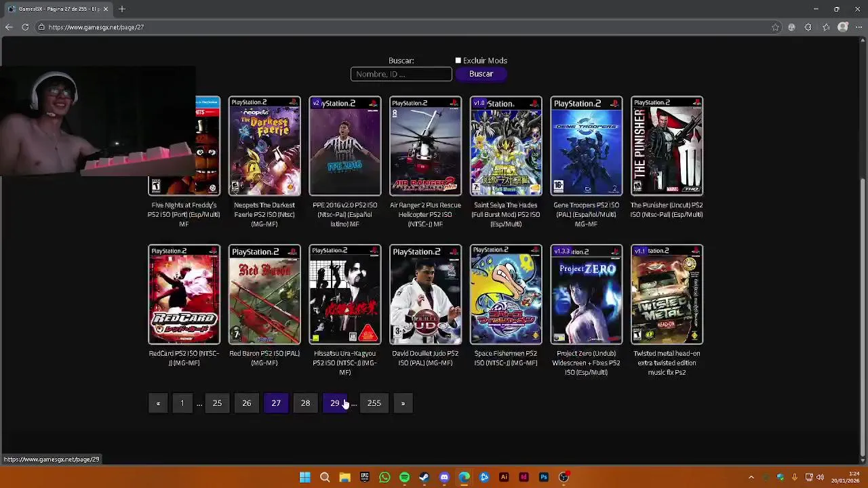
Task: Go to previous page with « button
Action: (158, 403)
